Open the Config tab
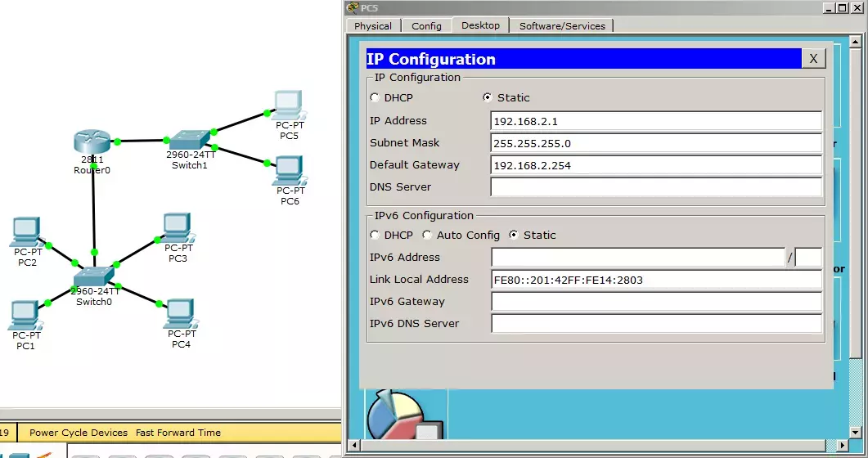The image size is (868, 458). (x=426, y=26)
